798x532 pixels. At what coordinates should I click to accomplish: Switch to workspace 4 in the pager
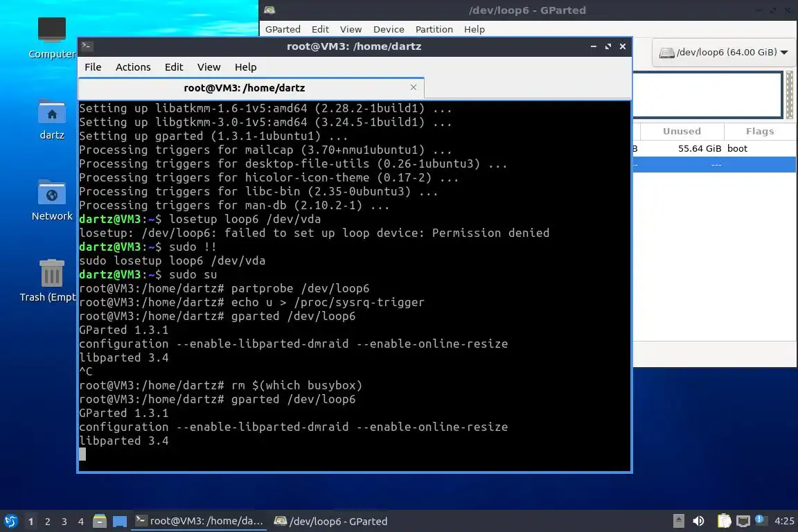click(x=80, y=522)
